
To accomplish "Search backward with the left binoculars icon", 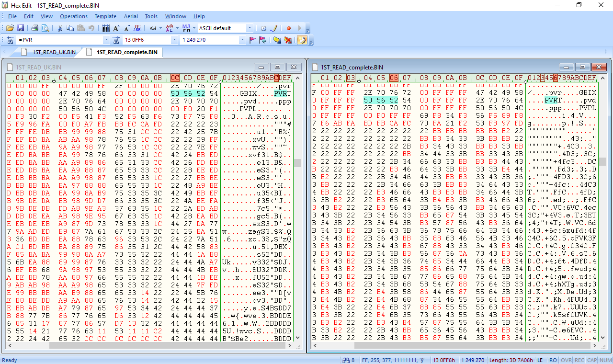I will (10, 40).
